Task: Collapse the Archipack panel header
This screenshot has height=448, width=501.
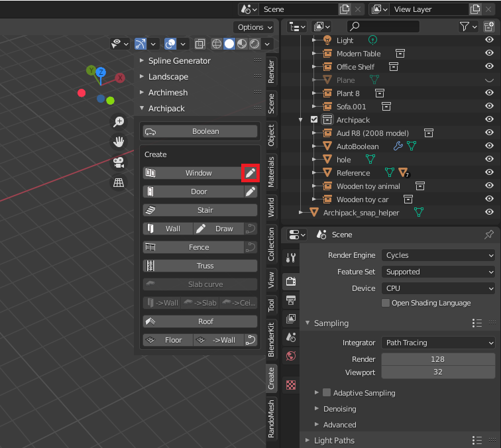Action: tap(166, 108)
